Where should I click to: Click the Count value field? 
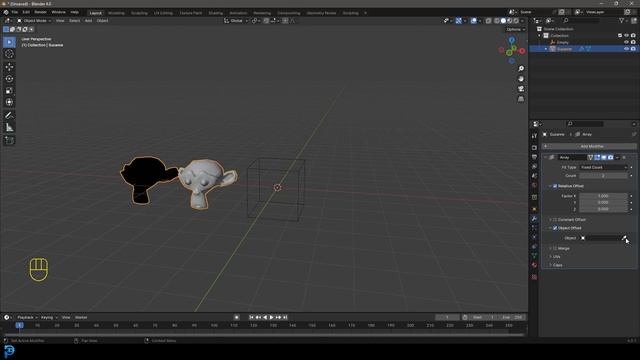click(x=603, y=176)
